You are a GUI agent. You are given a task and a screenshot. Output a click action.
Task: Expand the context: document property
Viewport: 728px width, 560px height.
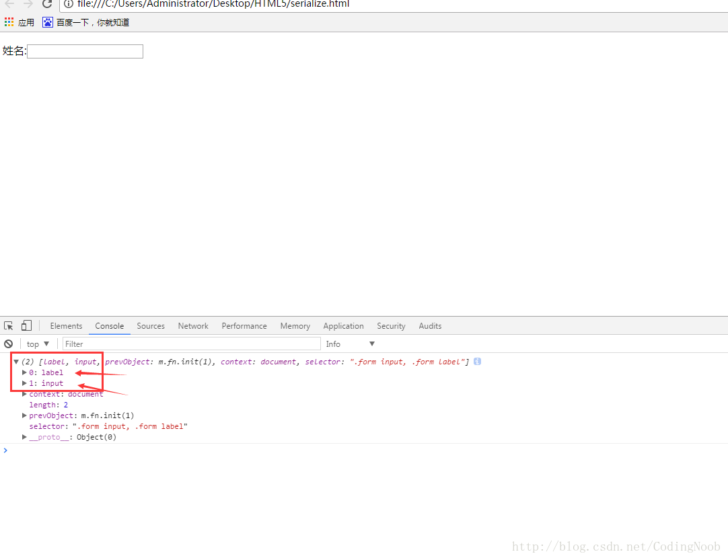(x=24, y=394)
